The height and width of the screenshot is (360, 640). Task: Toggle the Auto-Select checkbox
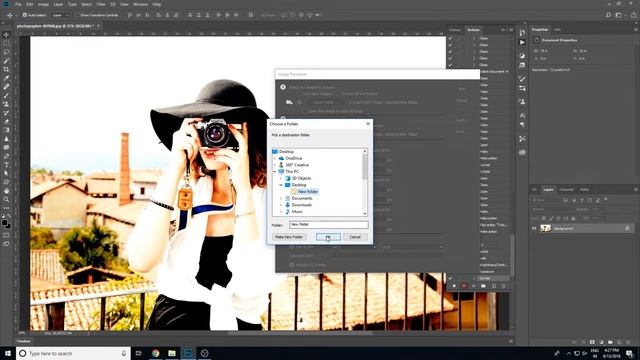point(25,15)
